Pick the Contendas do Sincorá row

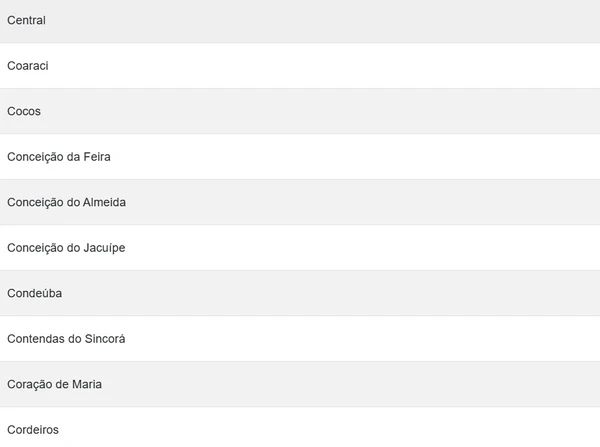point(300,339)
